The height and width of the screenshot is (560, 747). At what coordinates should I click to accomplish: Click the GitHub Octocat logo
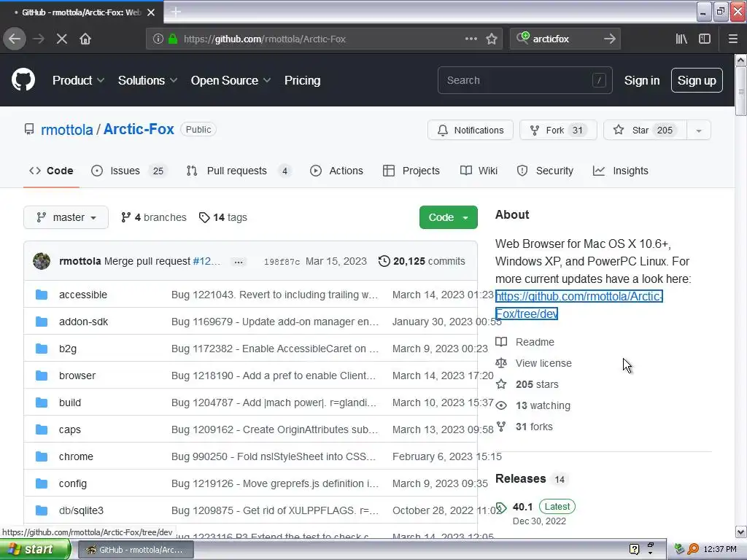coord(23,79)
